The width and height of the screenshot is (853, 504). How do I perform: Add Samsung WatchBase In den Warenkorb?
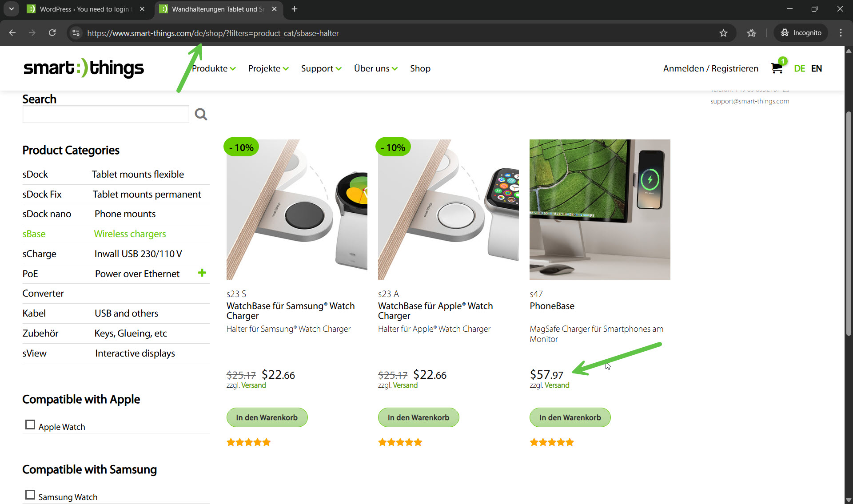point(267,417)
